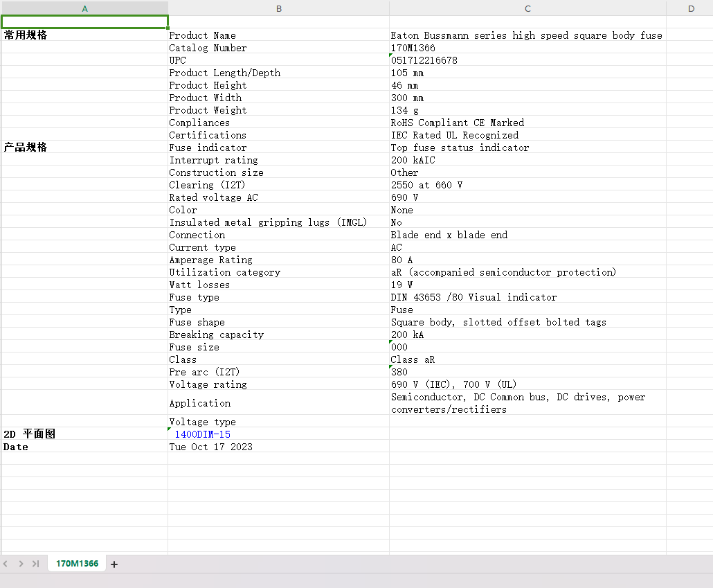Select the 'UPC' label cell
Viewport: 713px width, 588px height.
click(279, 60)
